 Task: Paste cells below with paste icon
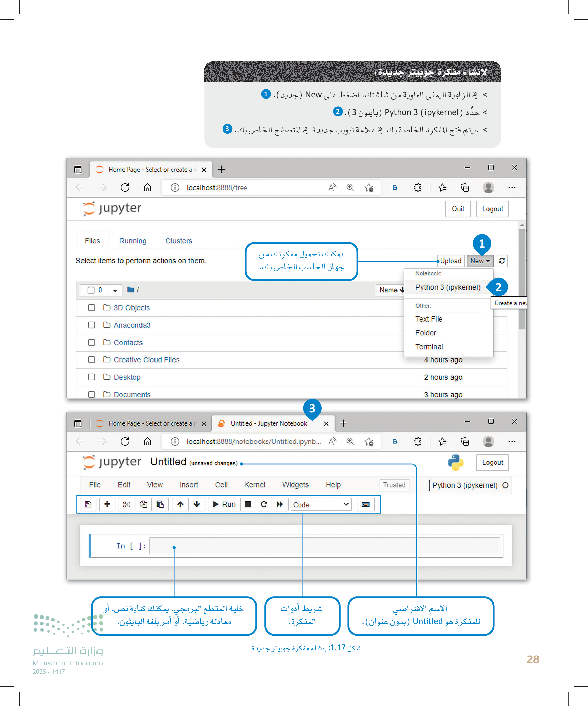[160, 504]
